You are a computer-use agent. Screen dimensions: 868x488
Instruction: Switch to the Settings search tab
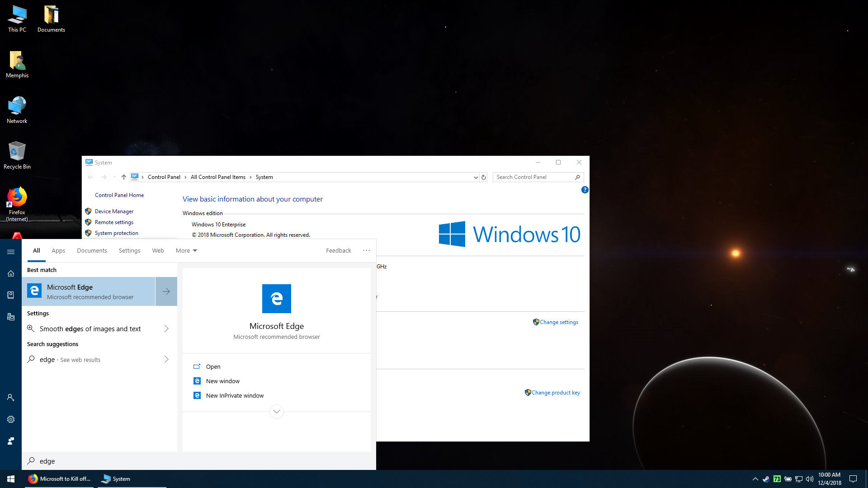pos(129,251)
